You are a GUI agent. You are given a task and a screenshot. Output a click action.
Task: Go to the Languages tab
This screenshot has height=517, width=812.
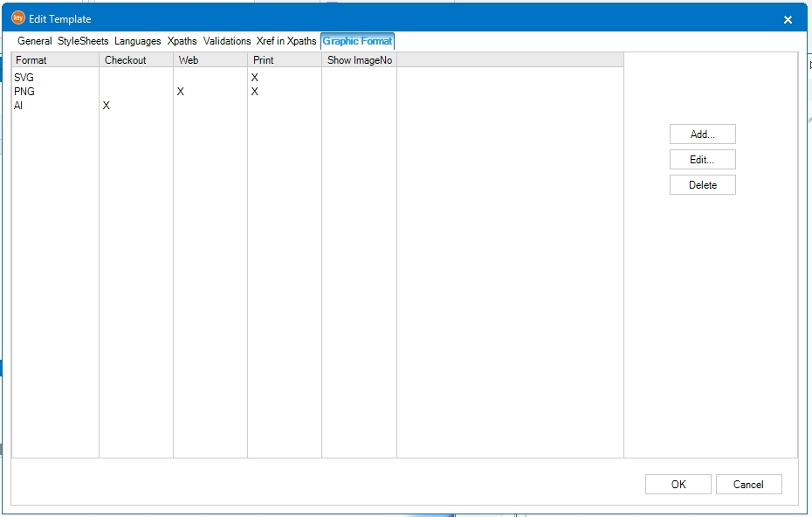click(x=137, y=41)
